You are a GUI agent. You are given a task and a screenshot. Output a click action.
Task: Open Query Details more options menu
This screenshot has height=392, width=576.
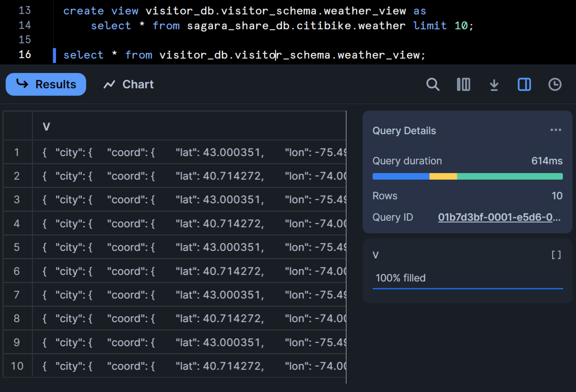pyautogui.click(x=556, y=130)
